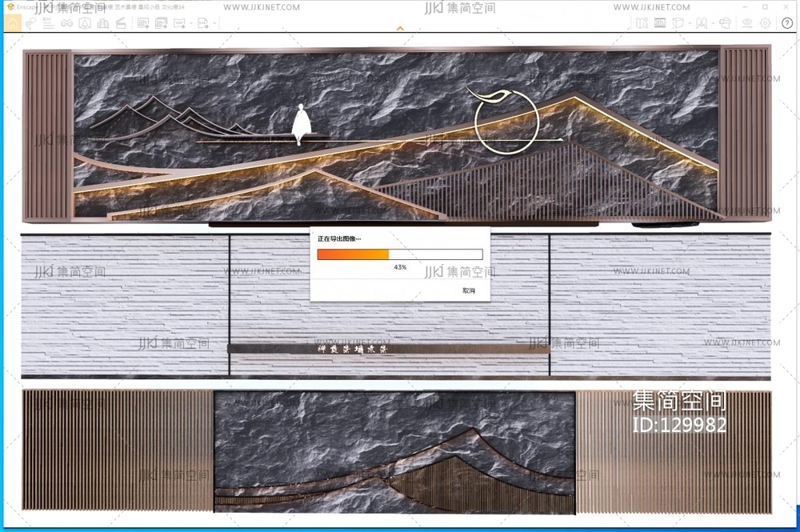This screenshot has height=532, width=800.
Task: Click the Enscape Home toolbar icon
Action: click(x=13, y=23)
